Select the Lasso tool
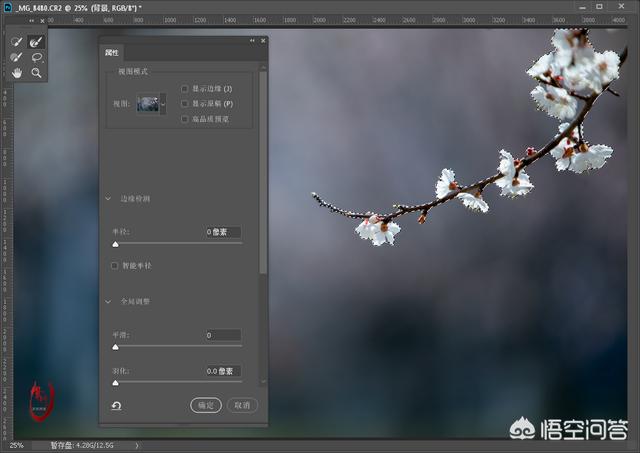The image size is (640, 453). [x=36, y=58]
